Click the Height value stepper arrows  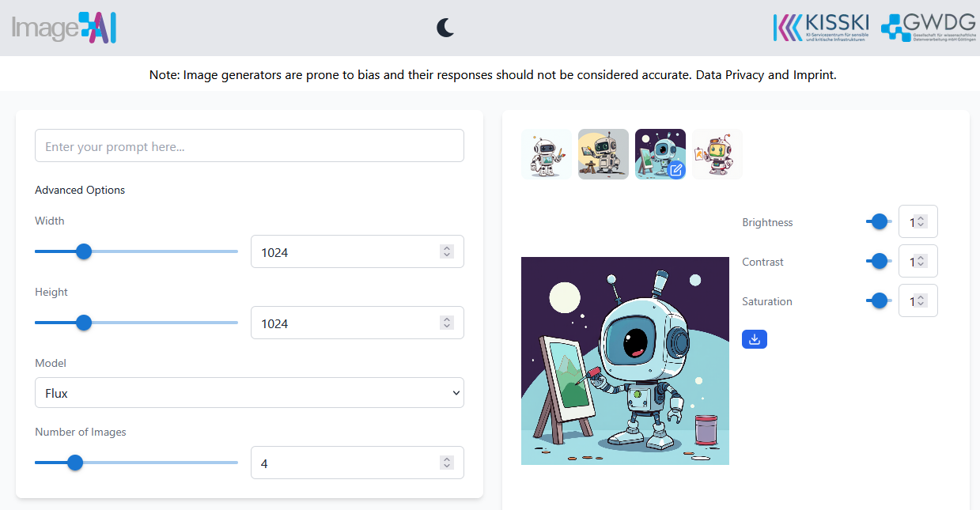pyautogui.click(x=447, y=323)
